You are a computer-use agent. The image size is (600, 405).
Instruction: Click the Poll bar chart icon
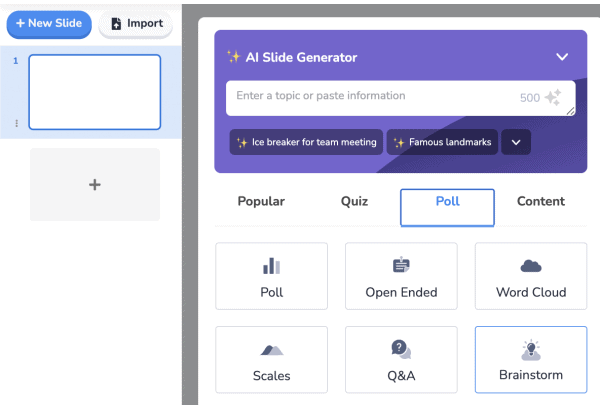[271, 265]
